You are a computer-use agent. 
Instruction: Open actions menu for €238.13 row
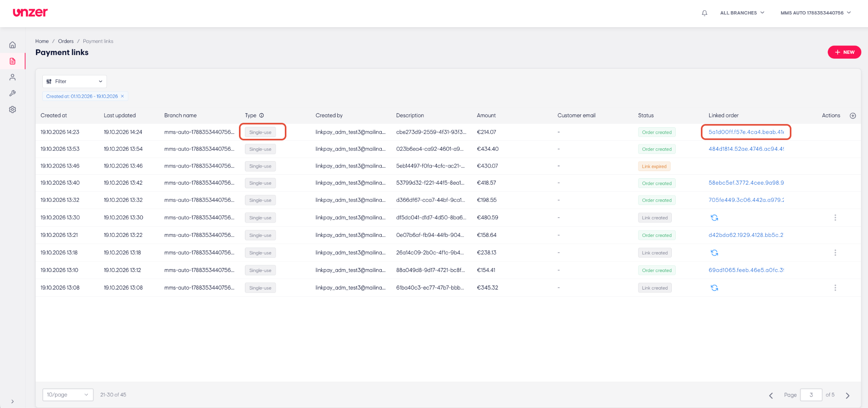[x=835, y=252]
